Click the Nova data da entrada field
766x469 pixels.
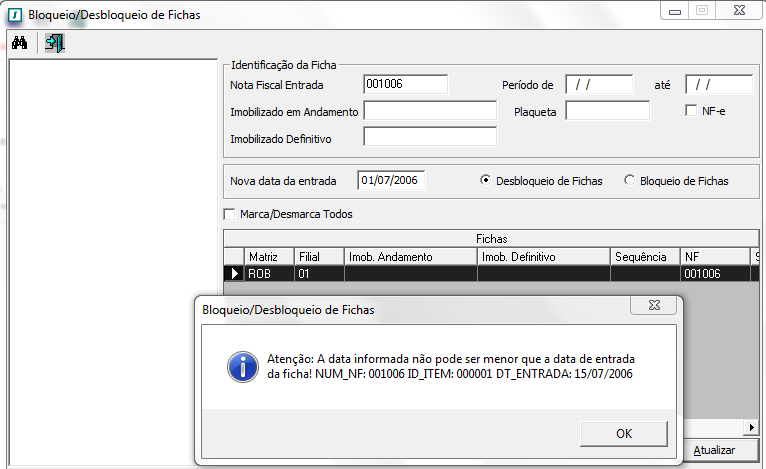pos(391,180)
